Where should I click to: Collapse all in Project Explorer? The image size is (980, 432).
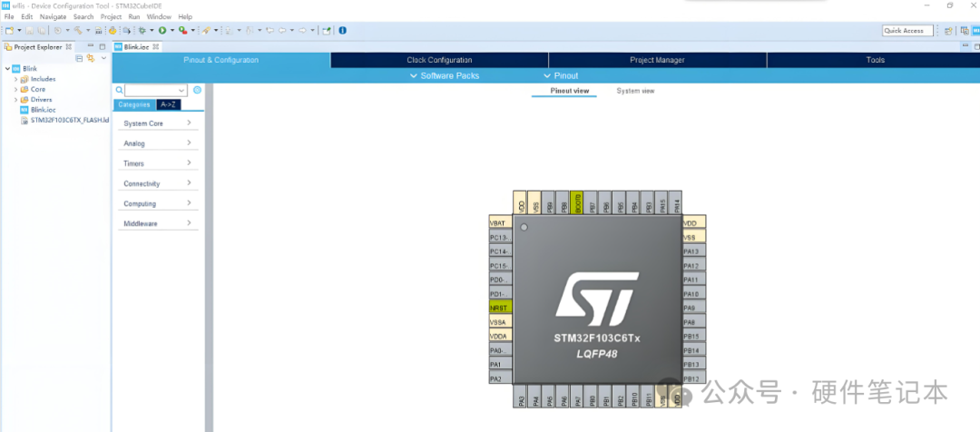coord(79,58)
